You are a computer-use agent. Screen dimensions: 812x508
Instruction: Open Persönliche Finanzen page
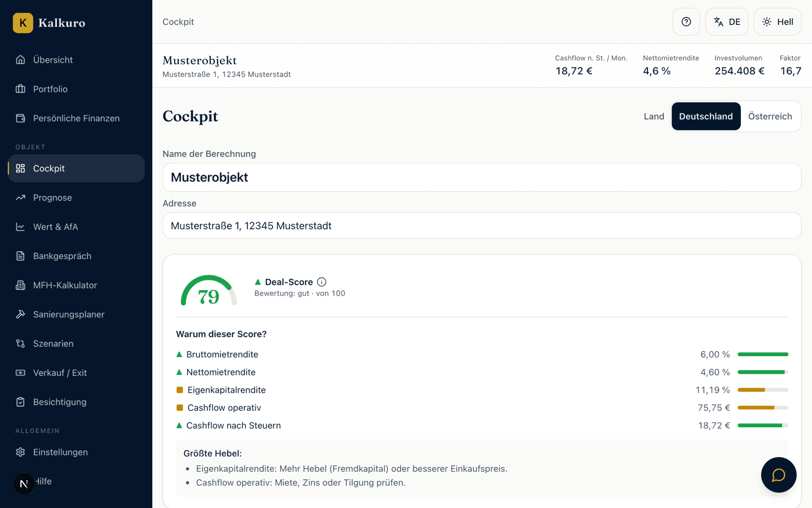pos(76,118)
